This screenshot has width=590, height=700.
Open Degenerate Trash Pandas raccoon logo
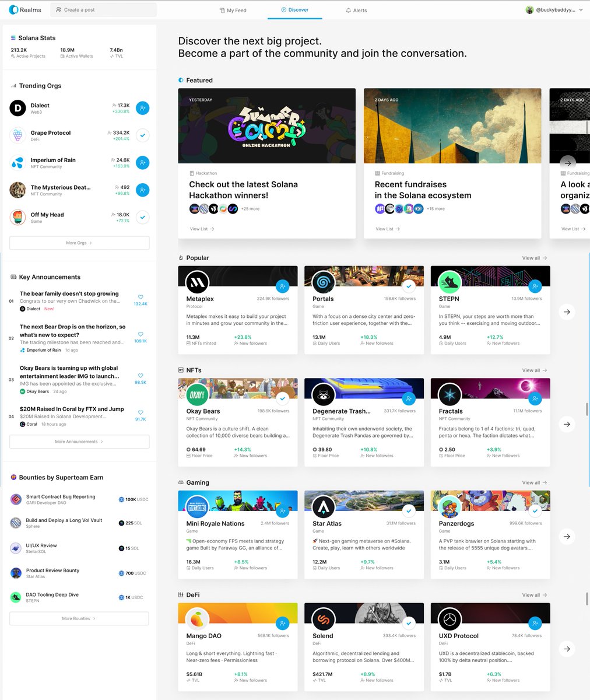pyautogui.click(x=323, y=395)
